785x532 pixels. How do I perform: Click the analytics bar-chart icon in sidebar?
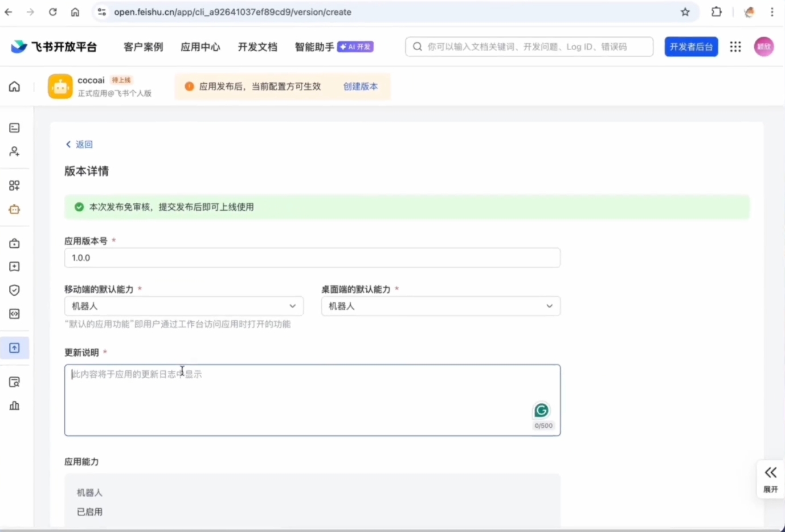tap(14, 406)
